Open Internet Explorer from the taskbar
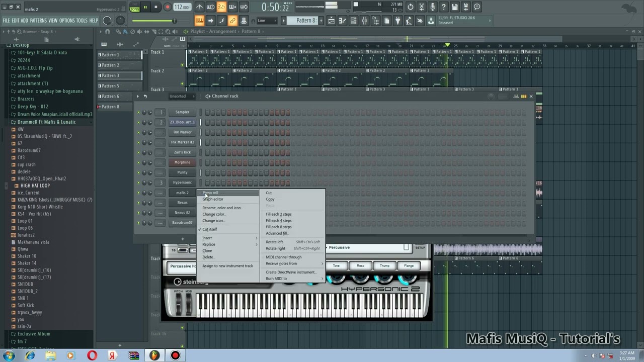The width and height of the screenshot is (644, 362). tap(30, 355)
